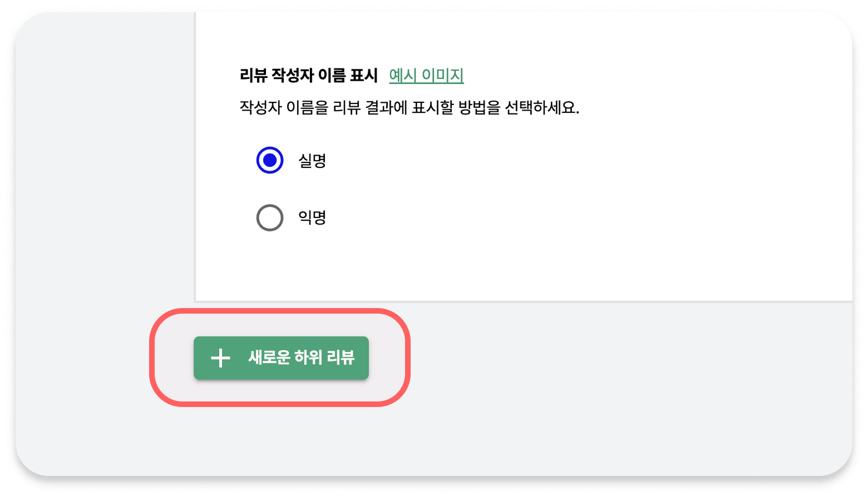Viewport: 868px width, 496px height.
Task: View the example image for author names
Action: [426, 75]
